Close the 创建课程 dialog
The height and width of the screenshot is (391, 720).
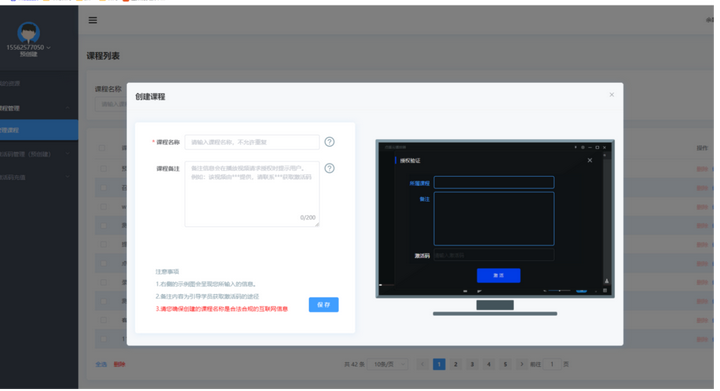click(x=612, y=95)
